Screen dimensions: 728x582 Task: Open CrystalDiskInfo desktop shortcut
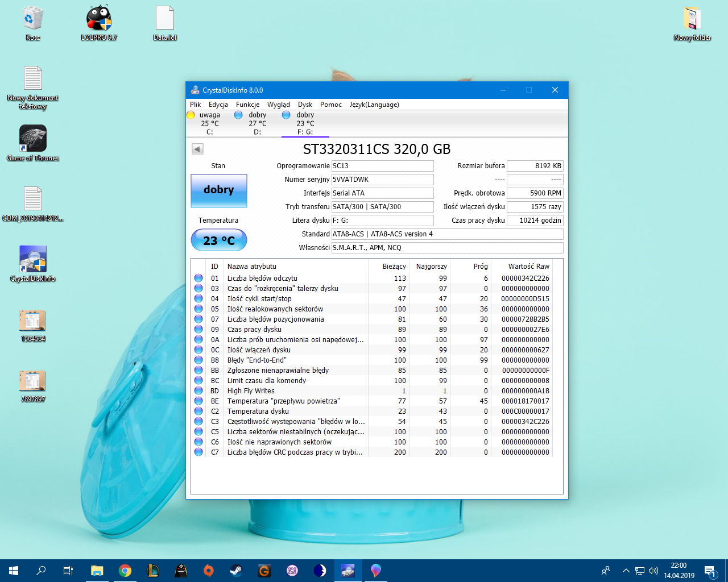(33, 264)
